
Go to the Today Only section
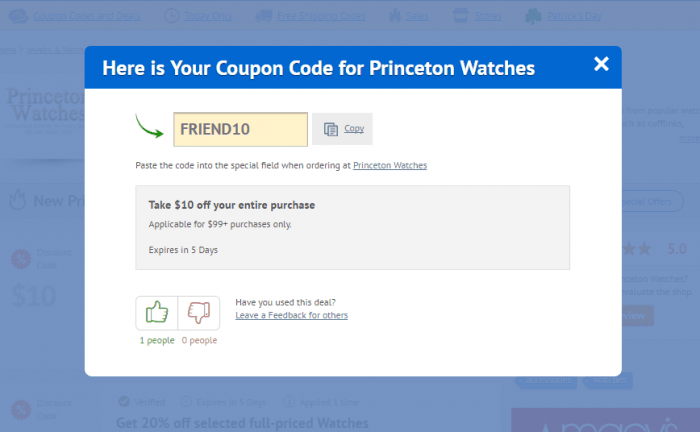pyautogui.click(x=208, y=16)
